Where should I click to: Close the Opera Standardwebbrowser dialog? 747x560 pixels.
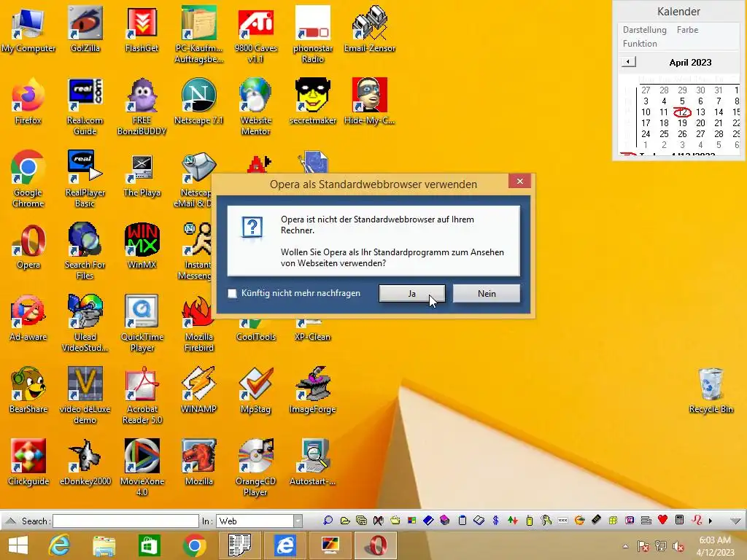coord(519,181)
